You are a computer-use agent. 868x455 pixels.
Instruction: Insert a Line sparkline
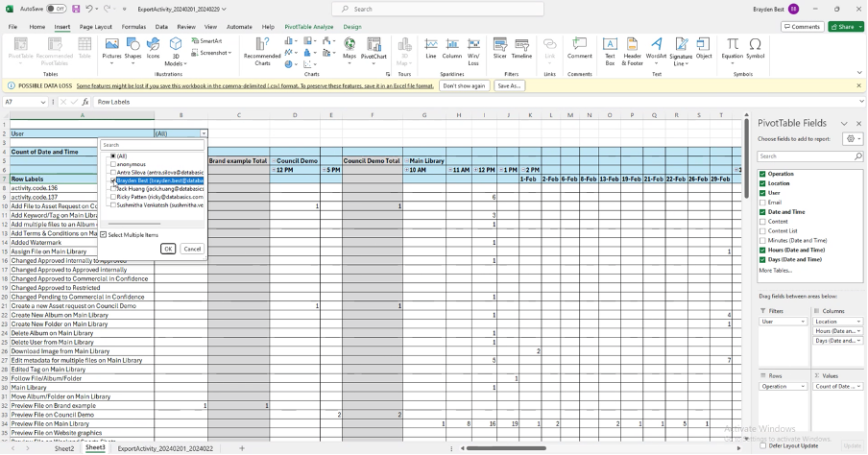[431, 49]
